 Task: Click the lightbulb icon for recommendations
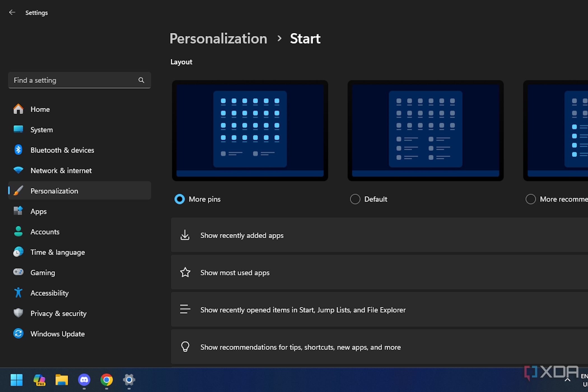click(185, 347)
